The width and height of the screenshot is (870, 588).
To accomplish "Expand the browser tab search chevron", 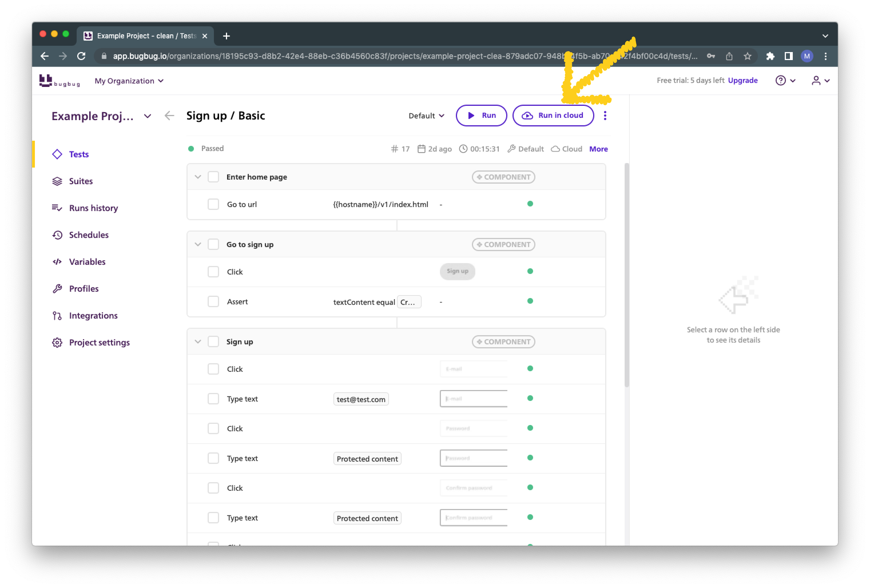I will [825, 36].
